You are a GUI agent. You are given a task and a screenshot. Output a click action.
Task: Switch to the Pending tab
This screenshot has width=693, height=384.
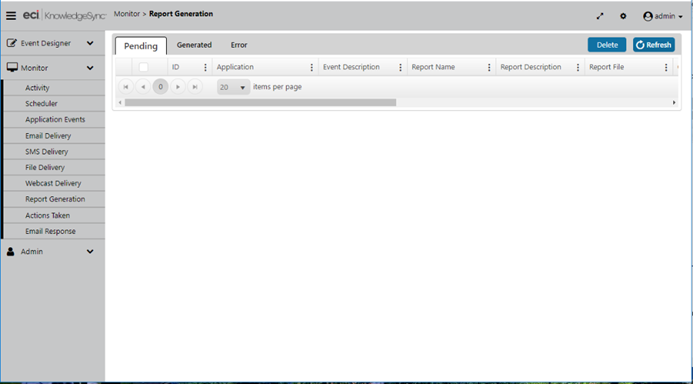pyautogui.click(x=141, y=46)
